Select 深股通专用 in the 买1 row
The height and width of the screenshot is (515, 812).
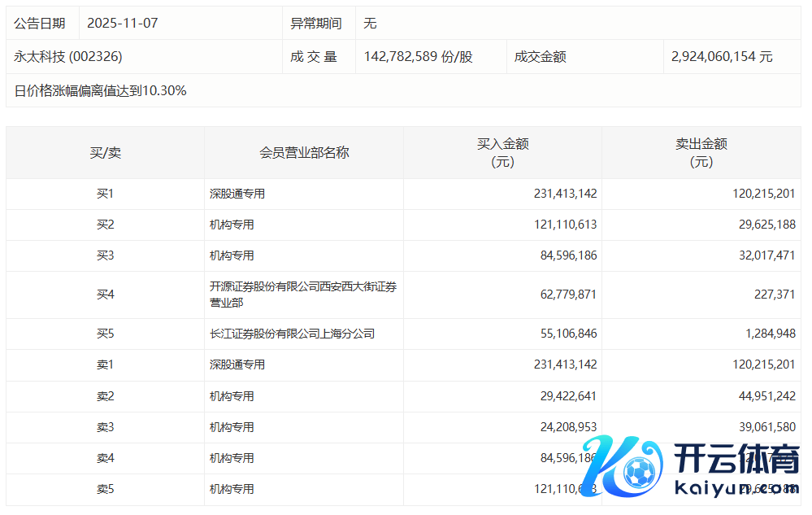coord(237,194)
